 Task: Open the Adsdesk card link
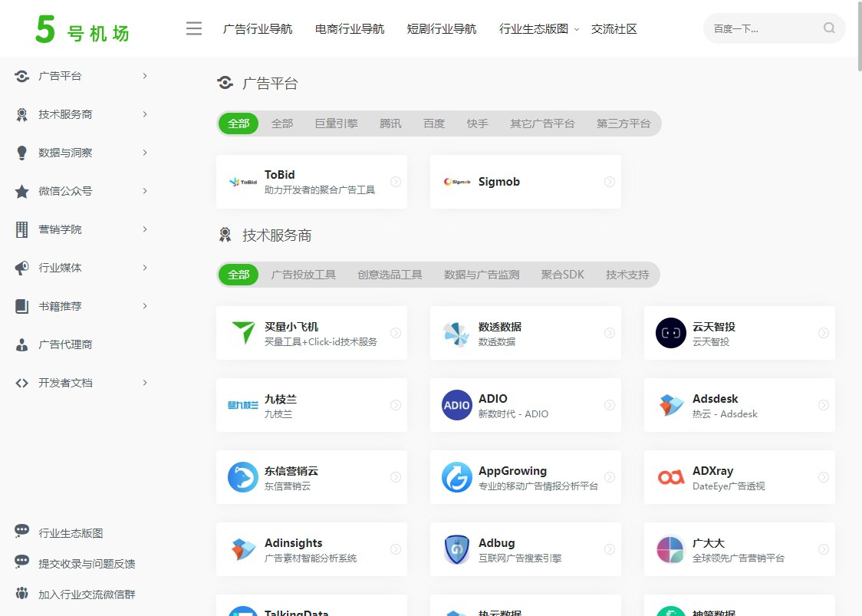pos(739,405)
